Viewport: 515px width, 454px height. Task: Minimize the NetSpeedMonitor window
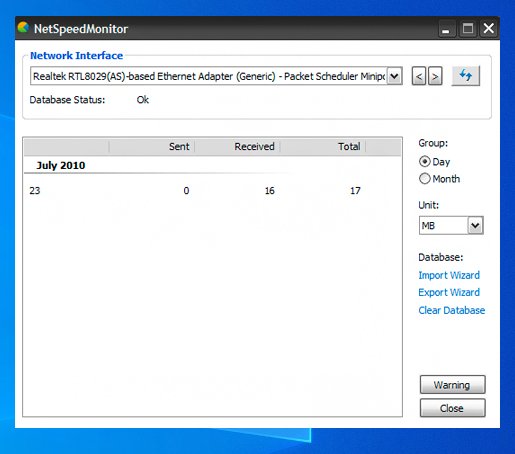tap(446, 29)
